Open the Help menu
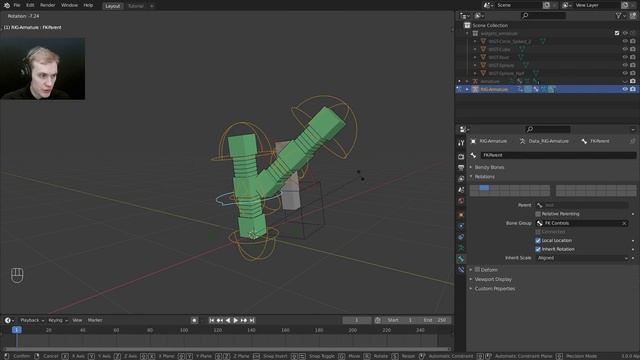Screen dimensions: 640x360 [88, 5]
